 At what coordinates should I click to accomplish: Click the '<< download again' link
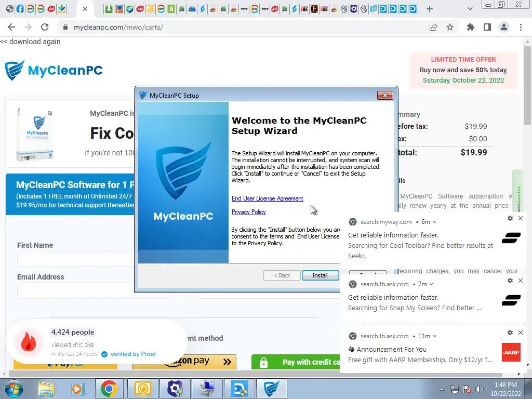click(x=30, y=42)
